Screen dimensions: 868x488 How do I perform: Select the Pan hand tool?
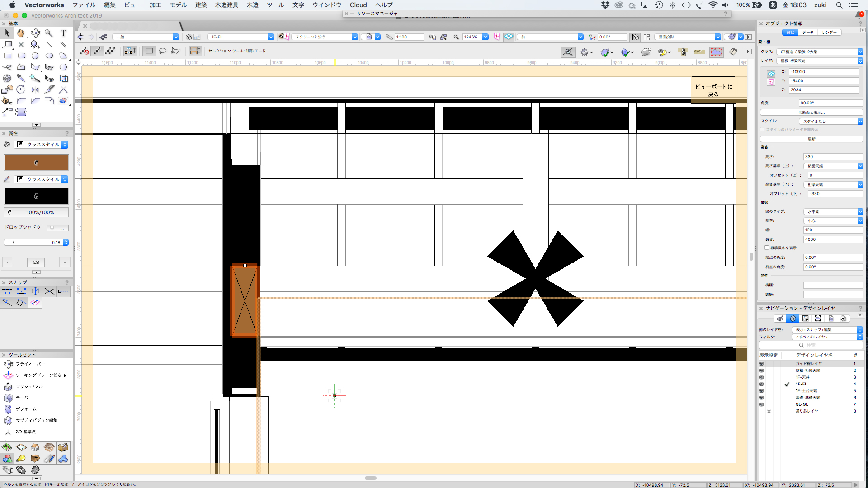click(21, 33)
